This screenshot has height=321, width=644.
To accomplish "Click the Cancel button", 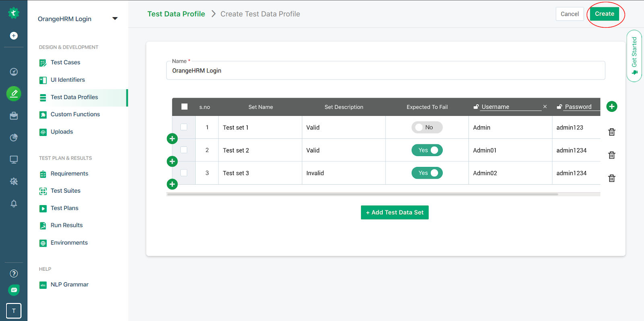I will click(x=570, y=14).
